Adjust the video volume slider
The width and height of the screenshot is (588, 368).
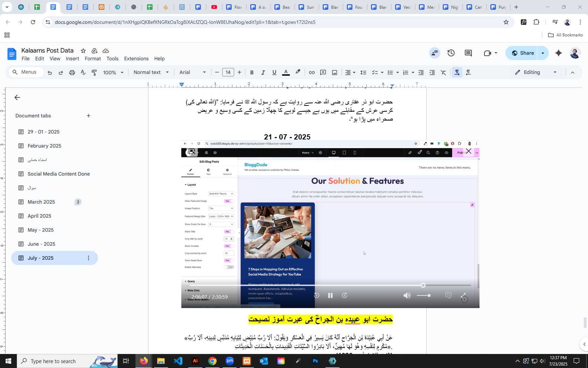coord(423,295)
